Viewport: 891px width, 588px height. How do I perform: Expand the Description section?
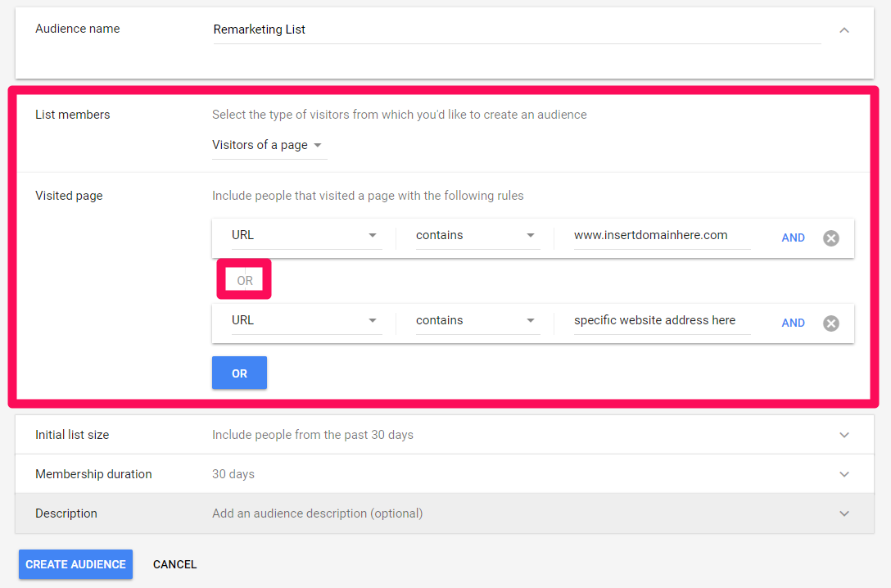(x=844, y=513)
